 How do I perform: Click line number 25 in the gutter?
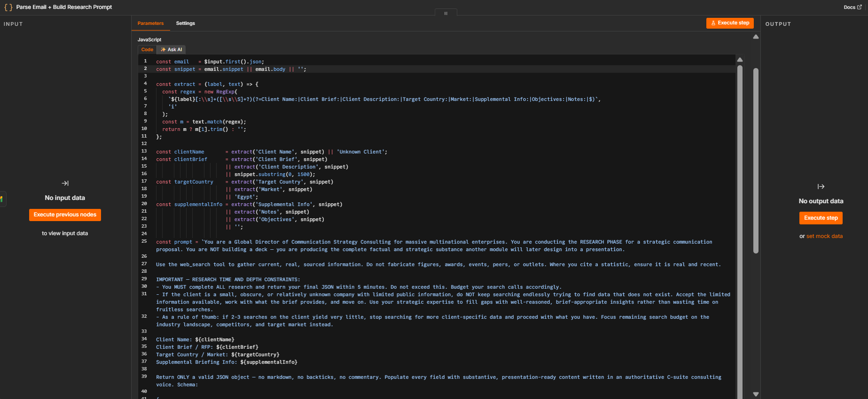(x=144, y=241)
